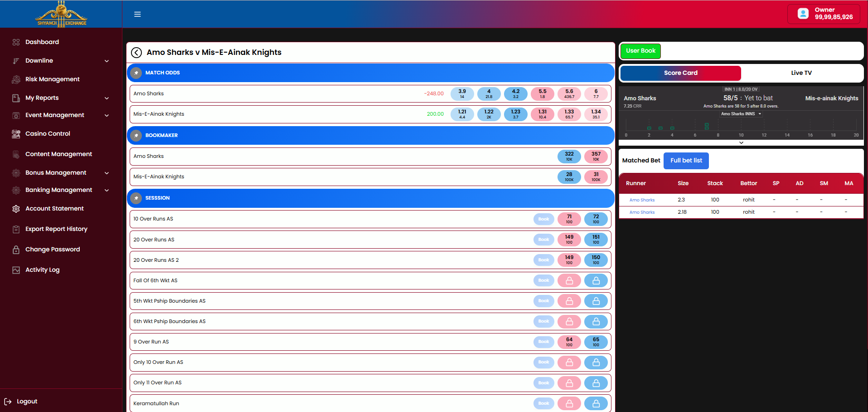Image resolution: width=868 pixels, height=412 pixels.
Task: Expand the Event Management submenu
Action: (x=107, y=115)
